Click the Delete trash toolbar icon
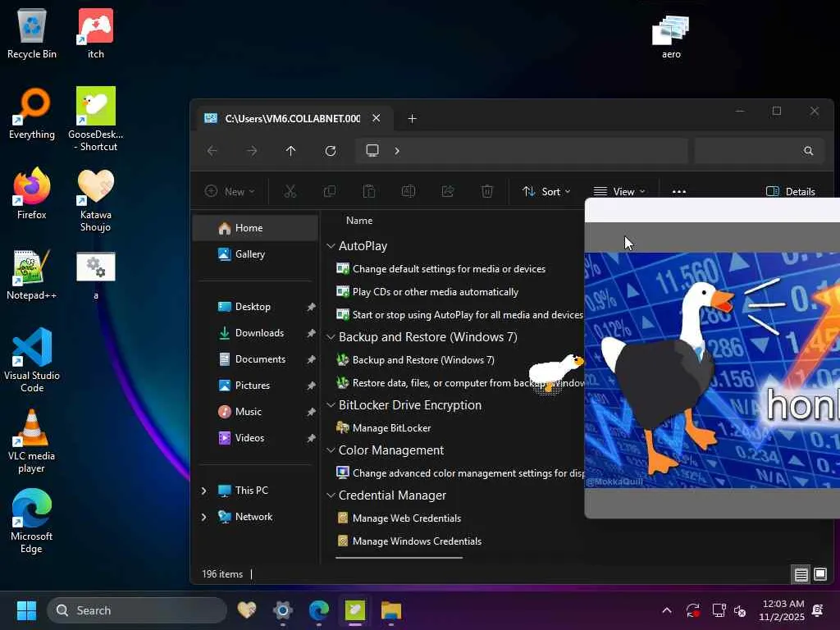 (x=487, y=191)
